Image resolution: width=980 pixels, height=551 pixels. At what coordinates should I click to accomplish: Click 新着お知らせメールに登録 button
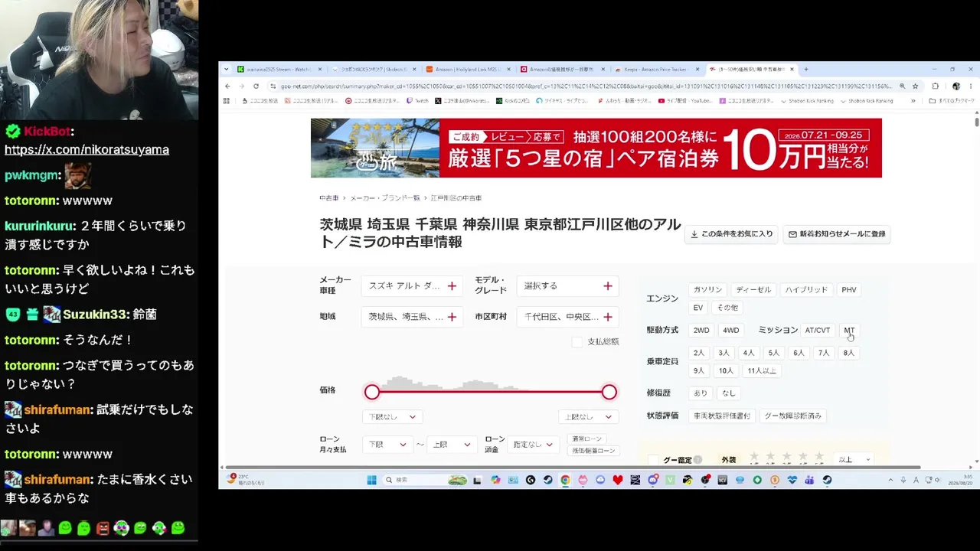pyautogui.click(x=837, y=234)
